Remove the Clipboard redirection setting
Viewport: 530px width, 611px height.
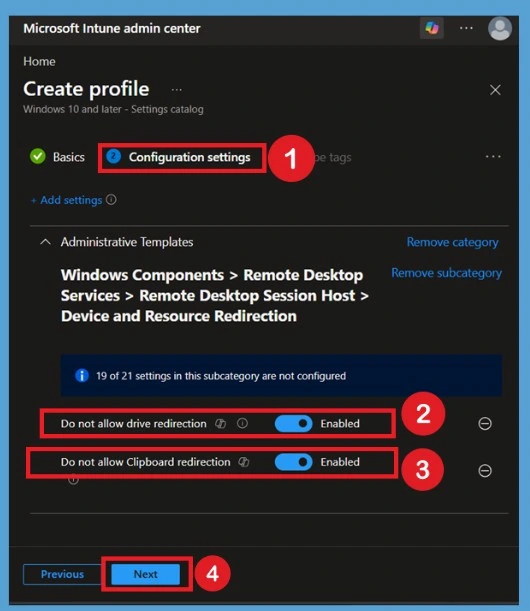[x=485, y=471]
